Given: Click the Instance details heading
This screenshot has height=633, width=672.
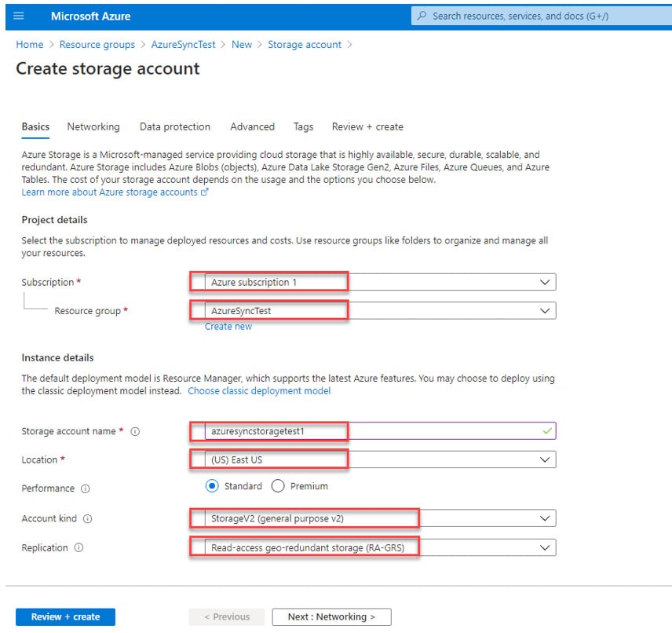Looking at the screenshot, I should (57, 357).
